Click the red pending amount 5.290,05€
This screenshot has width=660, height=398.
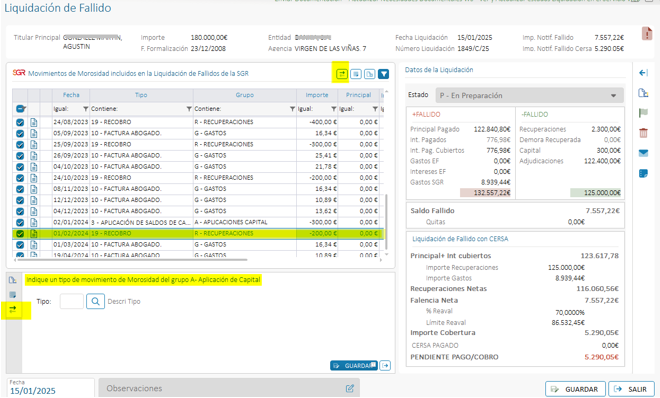click(601, 357)
